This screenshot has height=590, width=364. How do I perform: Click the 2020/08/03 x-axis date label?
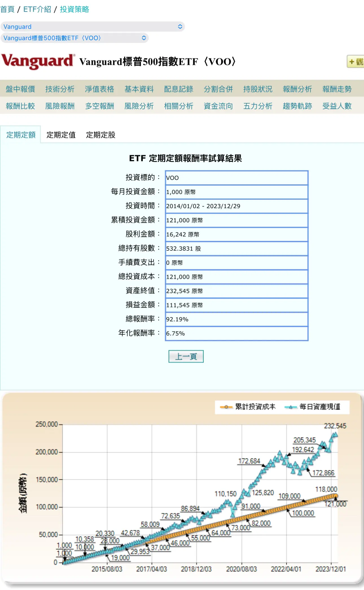pyautogui.click(x=242, y=569)
